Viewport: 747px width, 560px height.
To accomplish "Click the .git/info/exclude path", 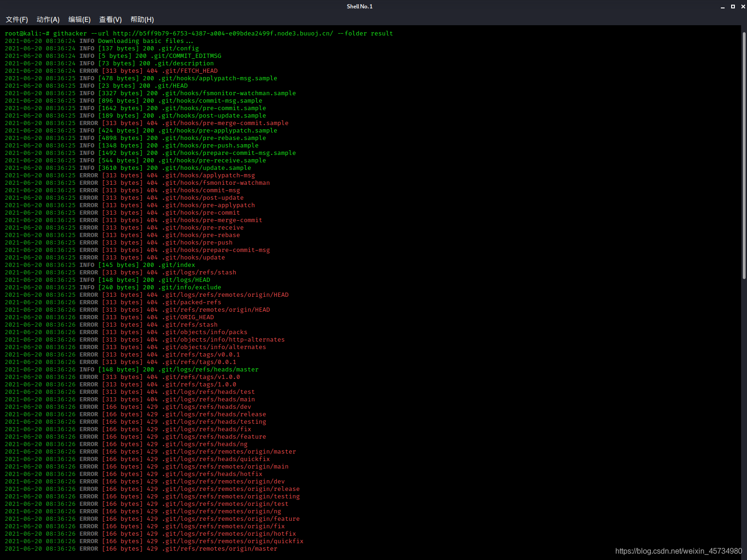I will click(190, 287).
